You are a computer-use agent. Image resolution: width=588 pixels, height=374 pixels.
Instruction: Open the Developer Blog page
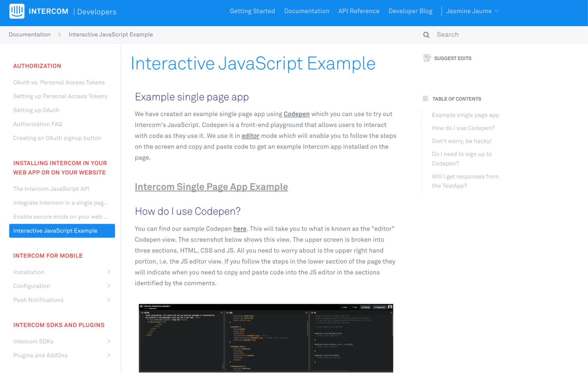point(410,11)
